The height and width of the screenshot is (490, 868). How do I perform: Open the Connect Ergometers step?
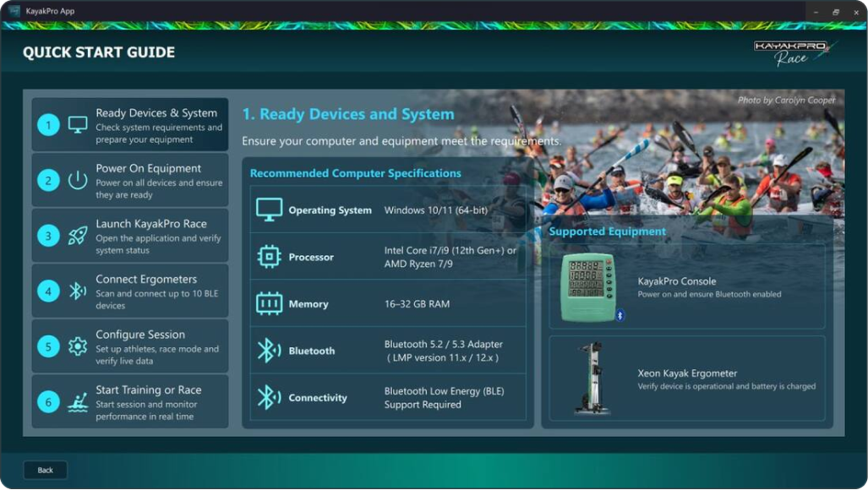[130, 291]
